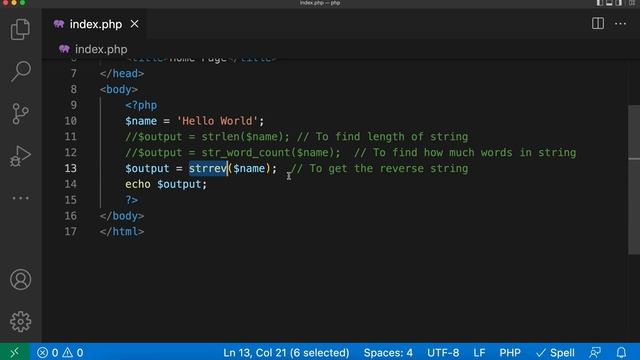Click the opening <?php tag
The image size is (640, 360).
(x=141, y=105)
